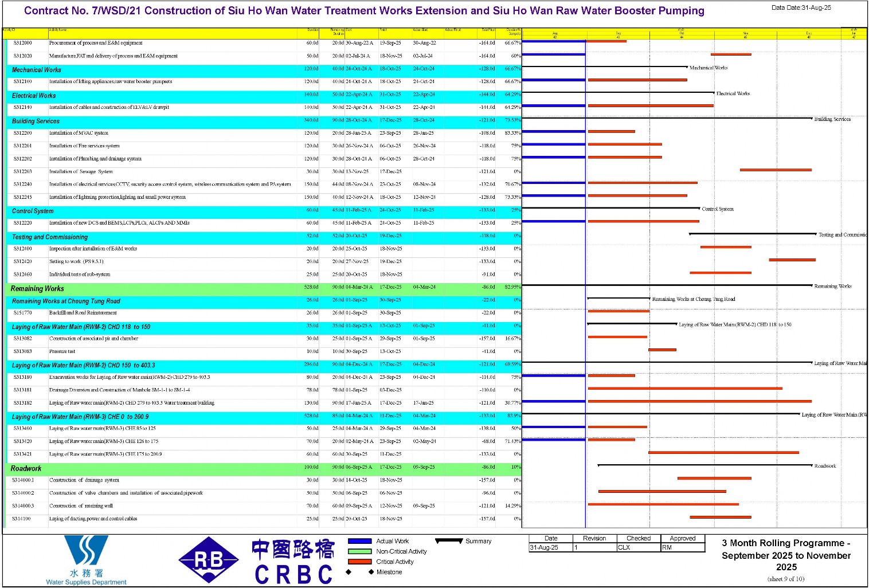Select the blue Actual Work legend swatch

click(359, 541)
